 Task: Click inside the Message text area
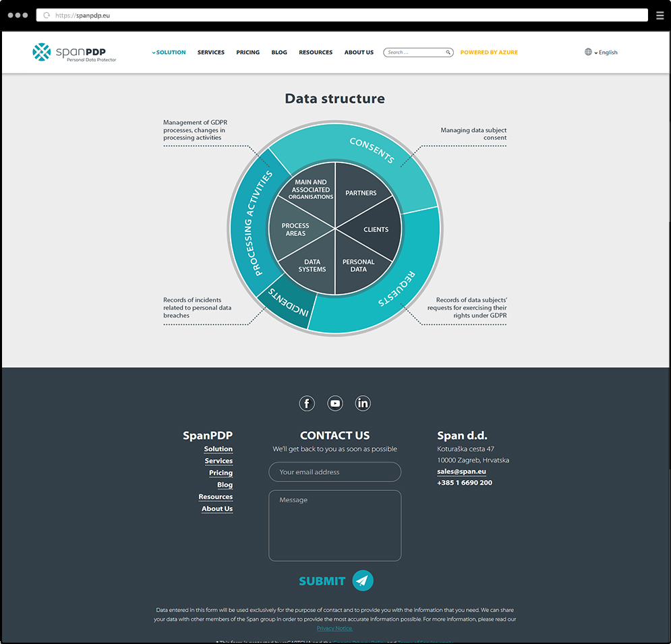point(334,526)
